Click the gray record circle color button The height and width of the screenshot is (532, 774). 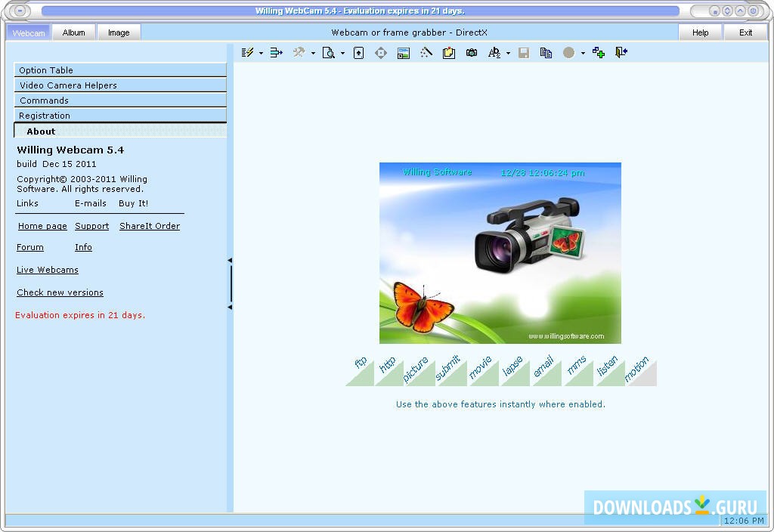(x=569, y=53)
